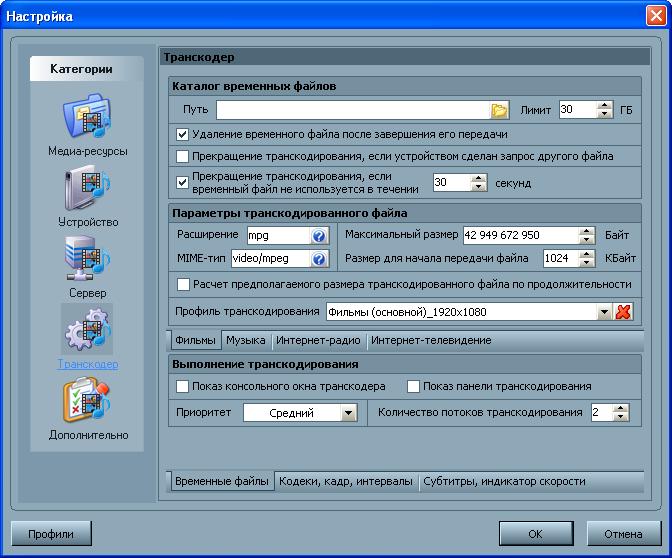Select the Устройство category icon
Viewport: 672px width, 558px height.
pyautogui.click(x=87, y=189)
